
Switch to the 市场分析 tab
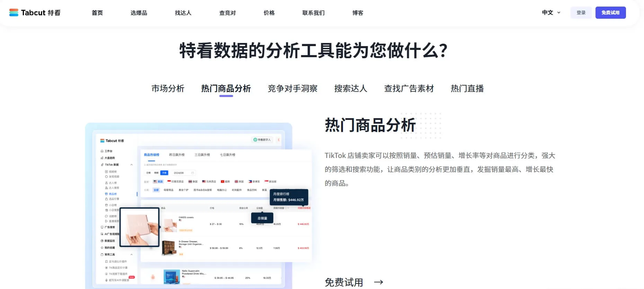pos(168,89)
